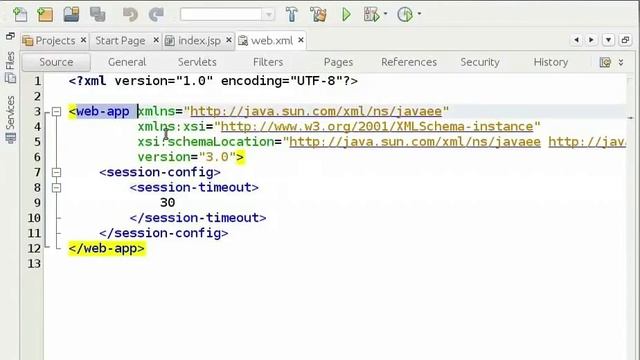The height and width of the screenshot is (360, 640).
Task: Click the Undo toolbar icon
Action: [130, 14]
